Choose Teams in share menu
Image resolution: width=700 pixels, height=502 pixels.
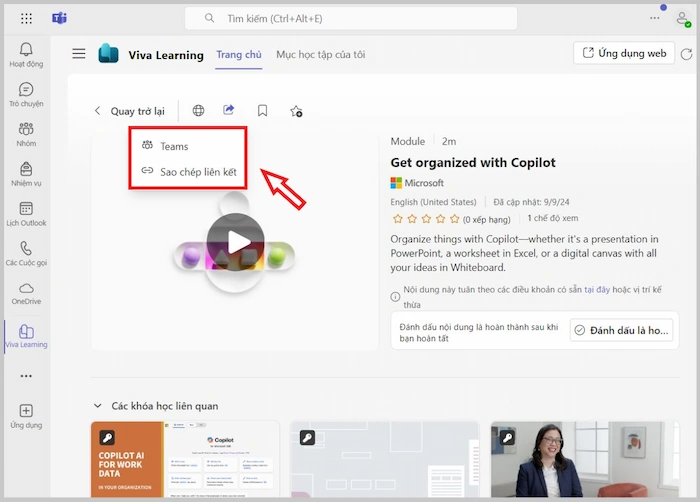click(x=188, y=146)
